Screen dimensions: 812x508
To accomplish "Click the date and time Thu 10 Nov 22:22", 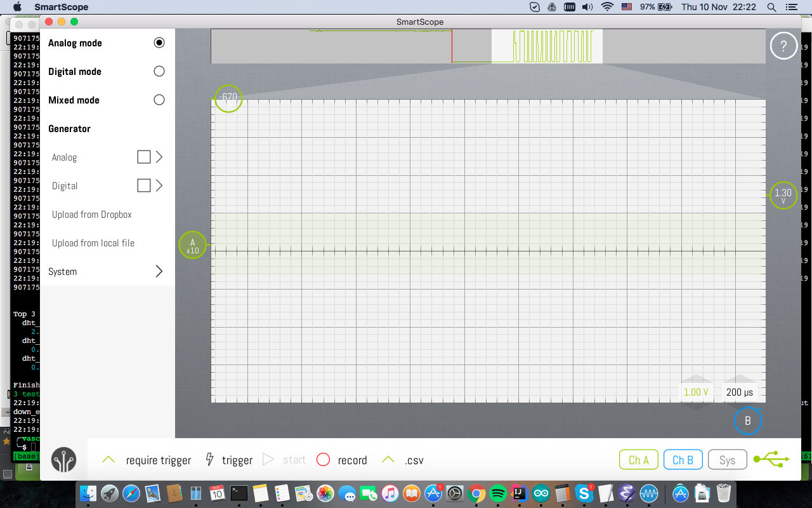I will pyautogui.click(x=719, y=7).
